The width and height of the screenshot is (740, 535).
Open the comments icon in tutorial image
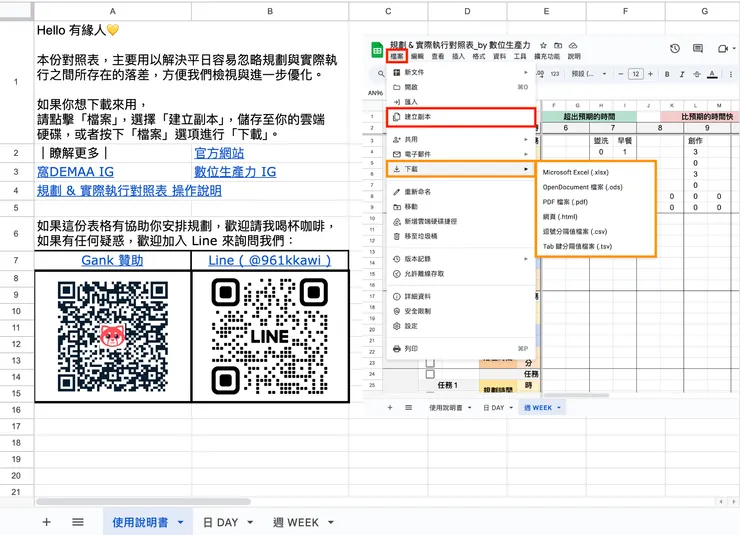(698, 48)
